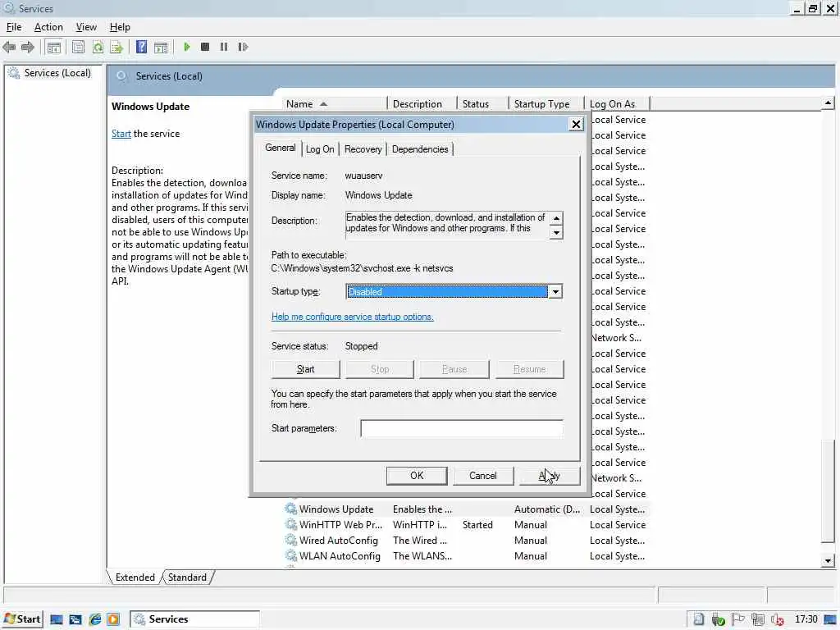This screenshot has width=840, height=630.
Task: Click the Start button under Service status
Action: click(x=305, y=369)
